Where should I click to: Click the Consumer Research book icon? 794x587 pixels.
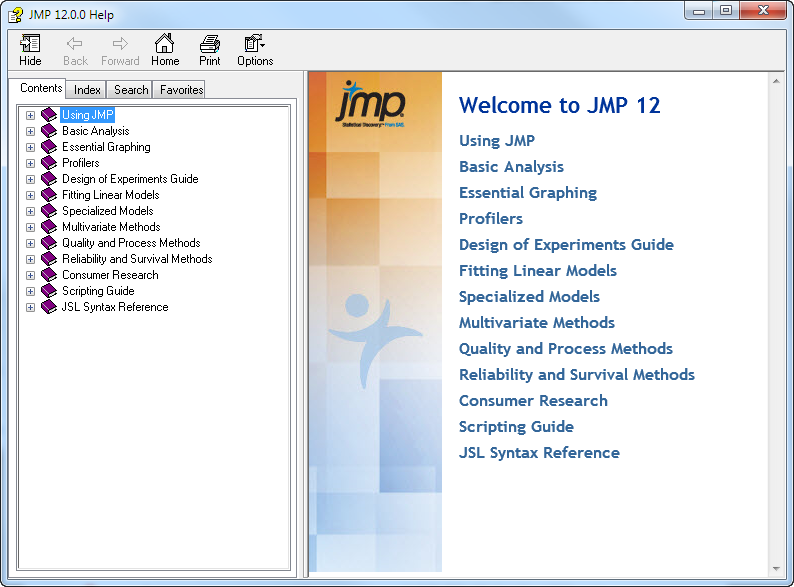click(49, 275)
